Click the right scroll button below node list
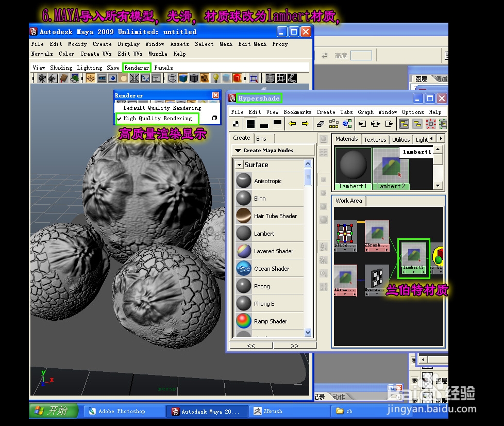 coord(295,346)
